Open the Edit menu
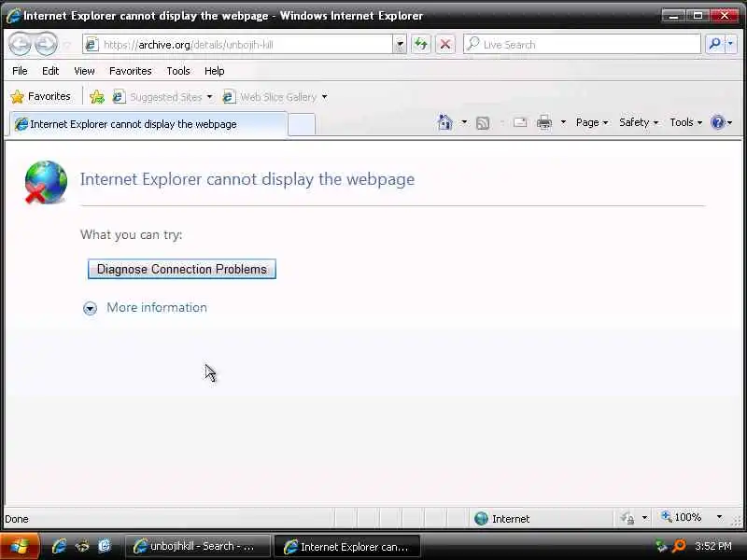Screen dimensions: 747x560 pos(50,71)
